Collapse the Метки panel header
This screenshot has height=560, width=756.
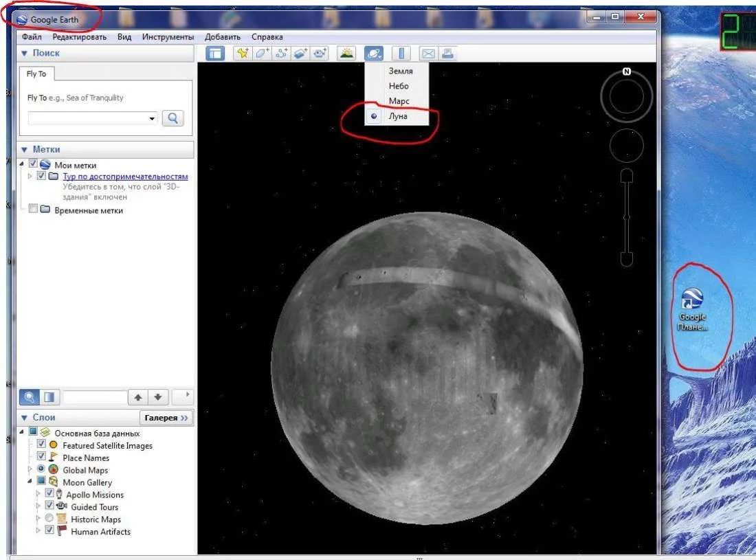pyautogui.click(x=25, y=149)
